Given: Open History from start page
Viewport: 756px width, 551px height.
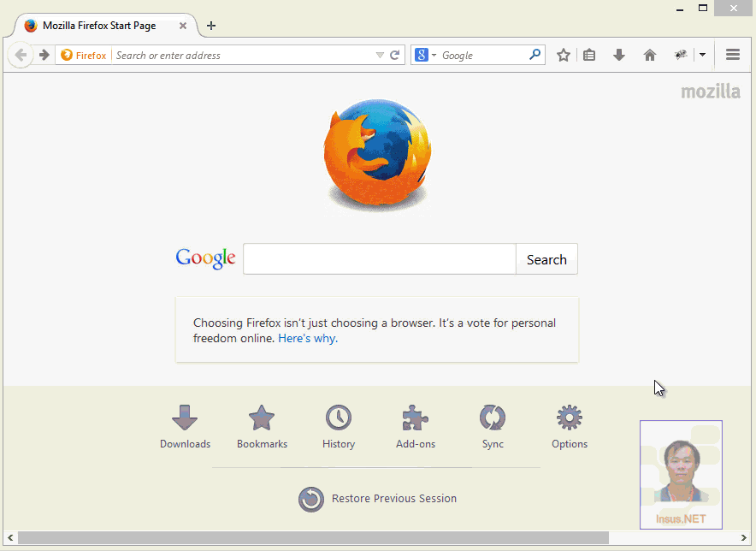Looking at the screenshot, I should coord(339,427).
